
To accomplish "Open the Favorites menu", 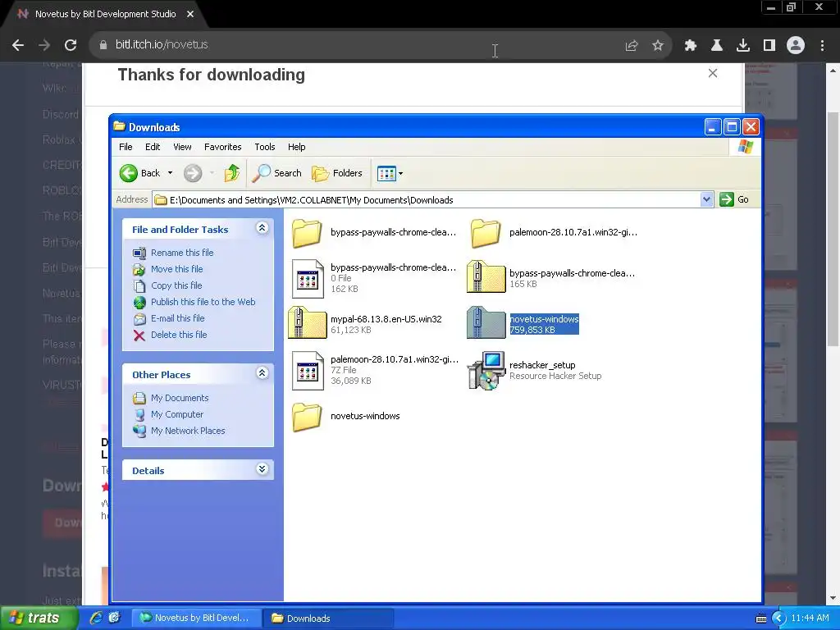I will coord(223,147).
